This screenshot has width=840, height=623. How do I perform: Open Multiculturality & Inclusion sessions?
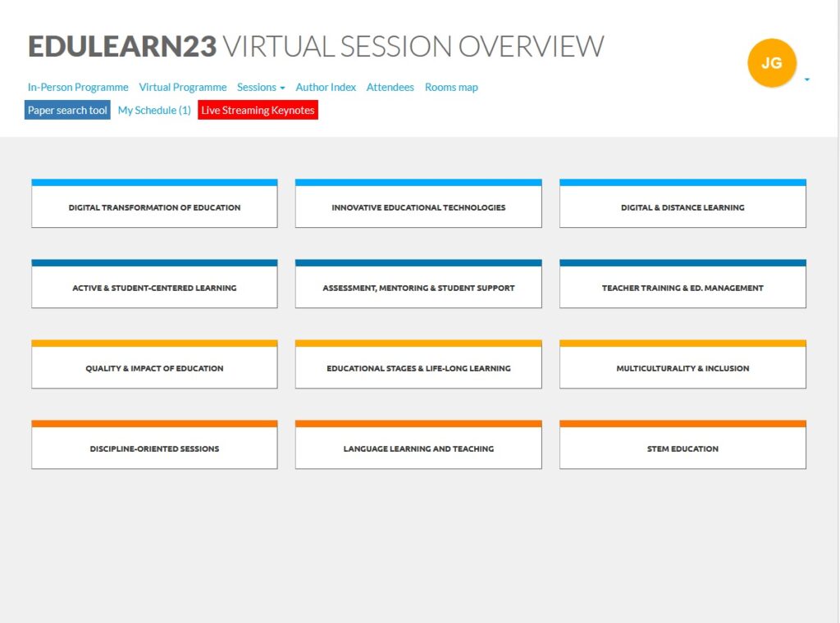[x=682, y=364]
